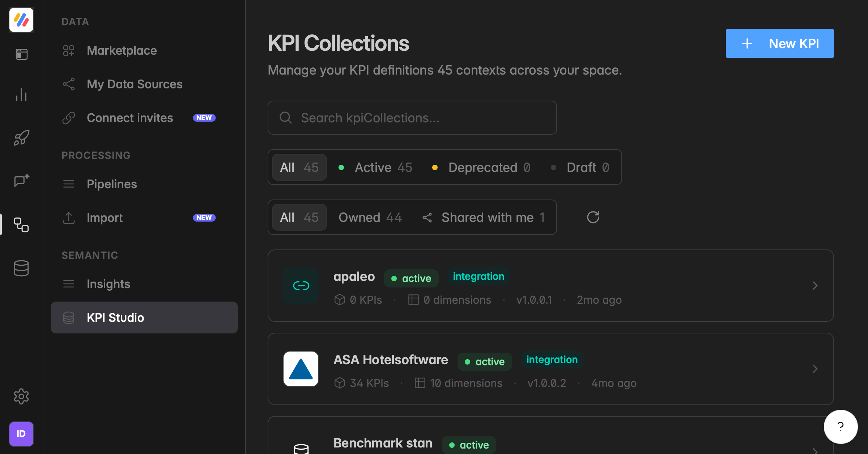Image resolution: width=868 pixels, height=454 pixels.
Task: Expand the apaleo collection chevron
Action: tap(815, 286)
